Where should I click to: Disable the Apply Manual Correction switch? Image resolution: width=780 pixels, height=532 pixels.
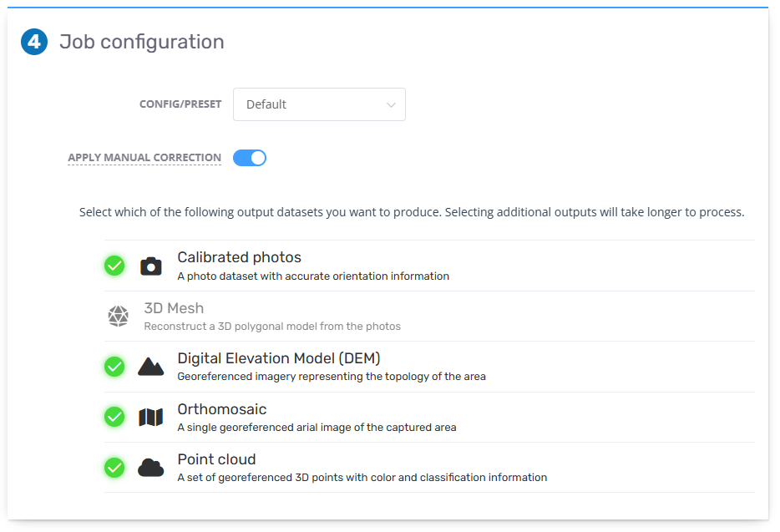tap(250, 158)
